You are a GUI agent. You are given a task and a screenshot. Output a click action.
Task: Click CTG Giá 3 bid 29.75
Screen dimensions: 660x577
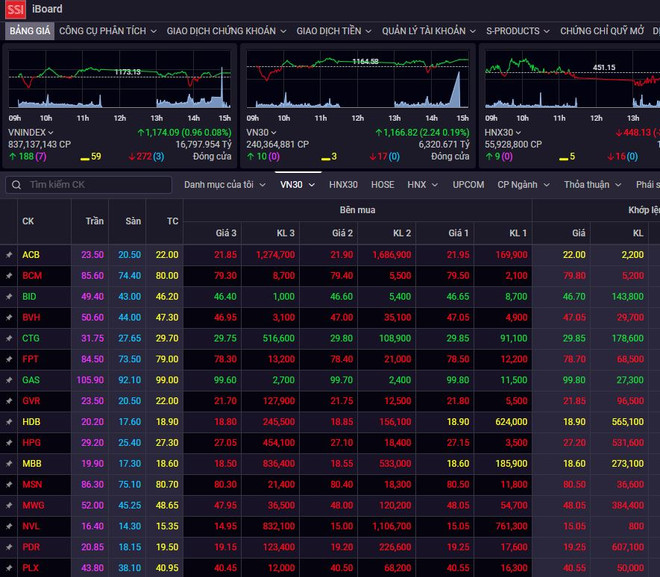(x=225, y=338)
